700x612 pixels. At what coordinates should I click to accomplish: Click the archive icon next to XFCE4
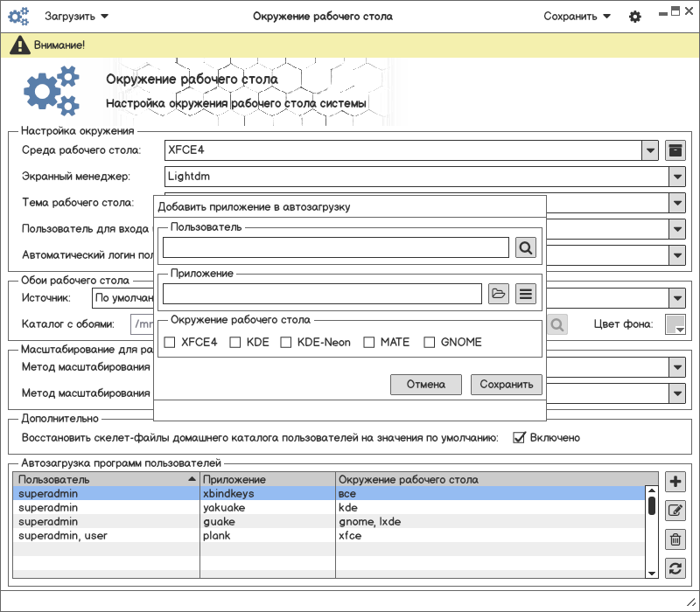[x=675, y=150]
